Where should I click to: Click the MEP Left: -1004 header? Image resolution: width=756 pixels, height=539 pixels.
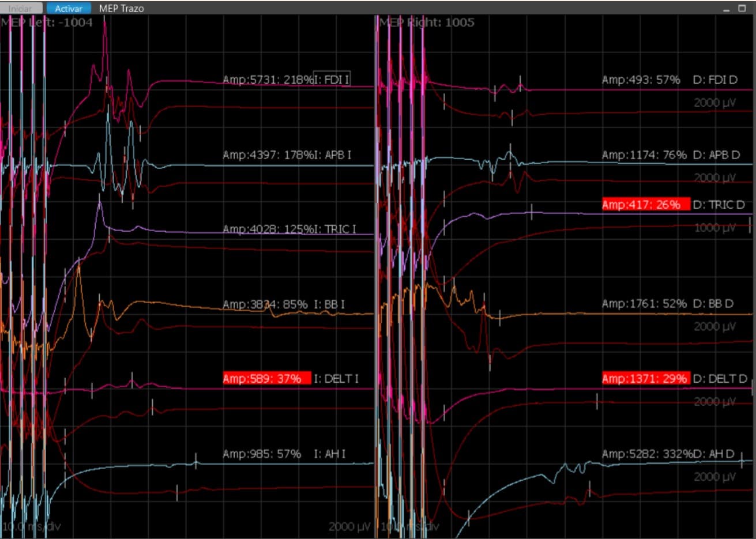click(x=47, y=22)
